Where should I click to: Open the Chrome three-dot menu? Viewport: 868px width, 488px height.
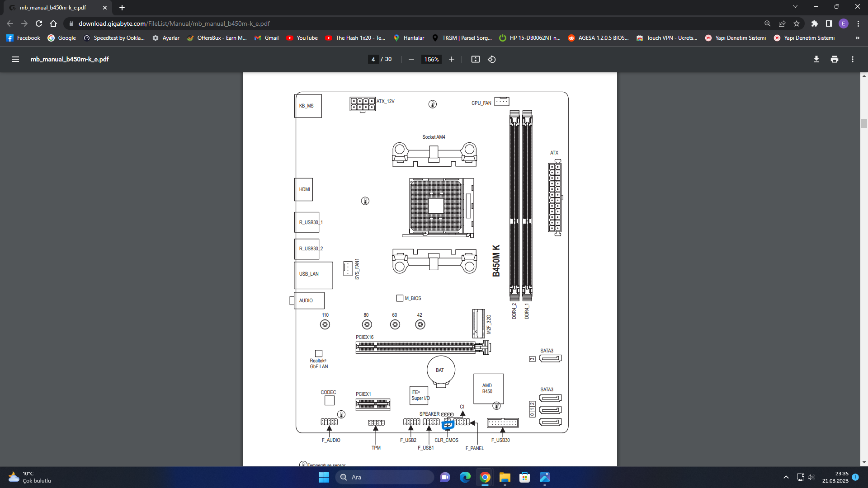(858, 23)
